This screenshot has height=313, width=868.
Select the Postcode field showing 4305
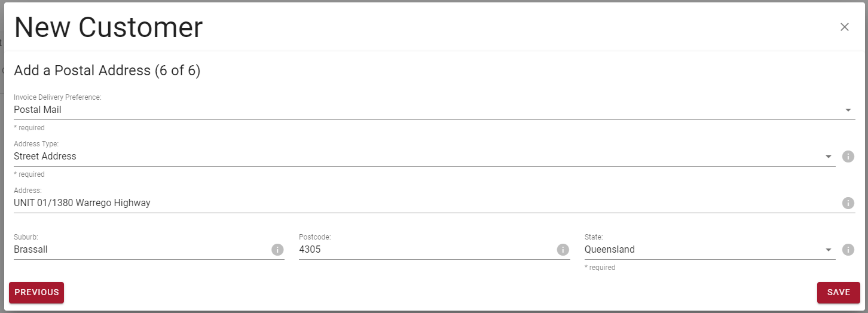[426, 250]
